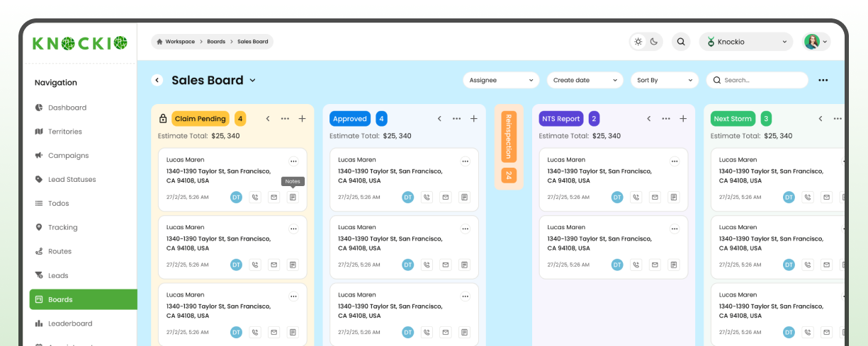Click the Claim Pending column label
The image size is (868, 346).
(x=201, y=119)
